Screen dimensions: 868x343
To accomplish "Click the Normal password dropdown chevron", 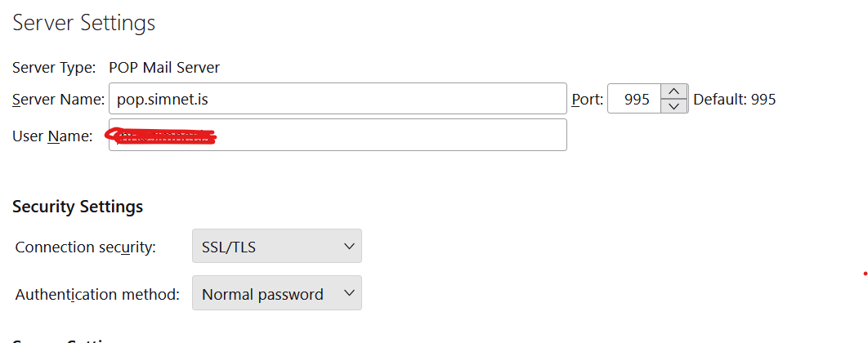I will [x=348, y=293].
